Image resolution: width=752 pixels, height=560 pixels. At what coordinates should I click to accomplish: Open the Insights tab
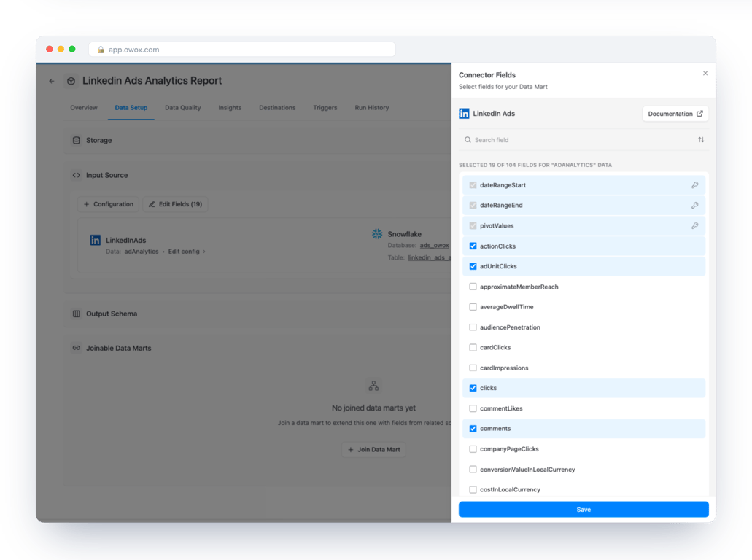230,108
